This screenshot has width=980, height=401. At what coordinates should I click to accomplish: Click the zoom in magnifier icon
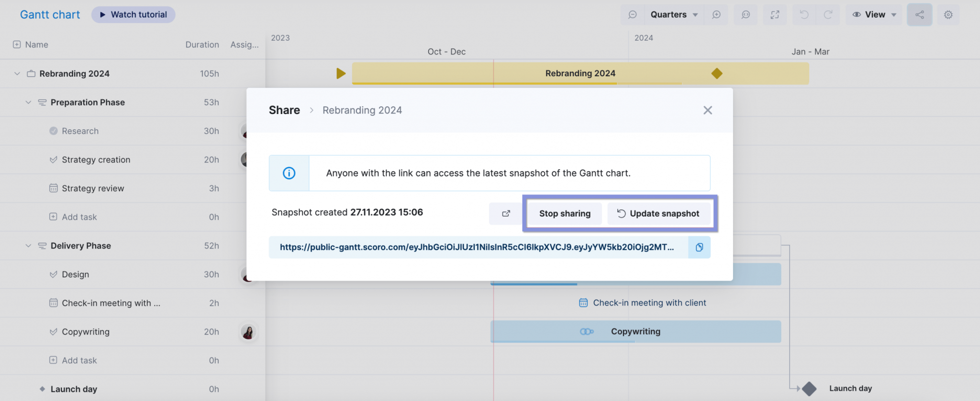tap(716, 15)
